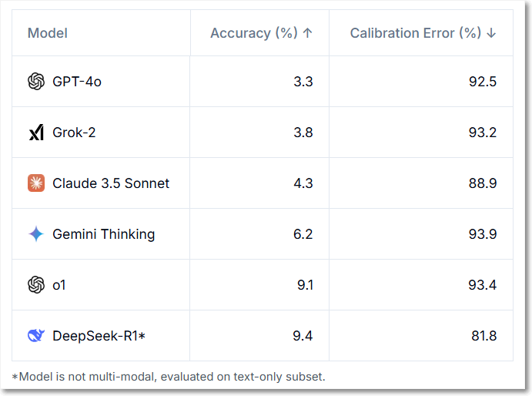The image size is (532, 396).
Task: Click the DeepSeek-R1* model name
Action: point(99,336)
